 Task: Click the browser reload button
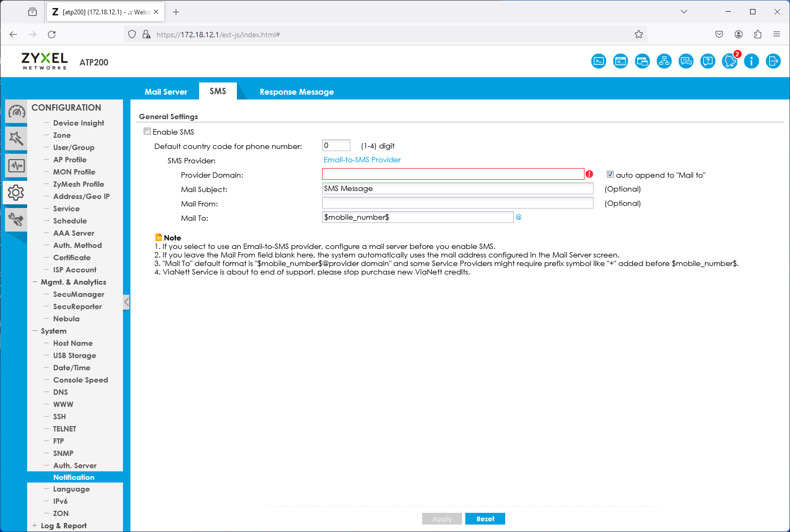(52, 35)
